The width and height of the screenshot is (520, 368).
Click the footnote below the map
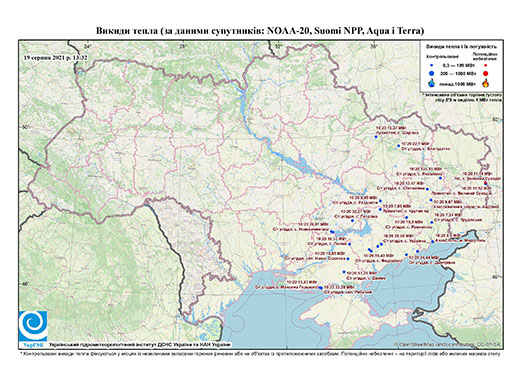[260, 353]
